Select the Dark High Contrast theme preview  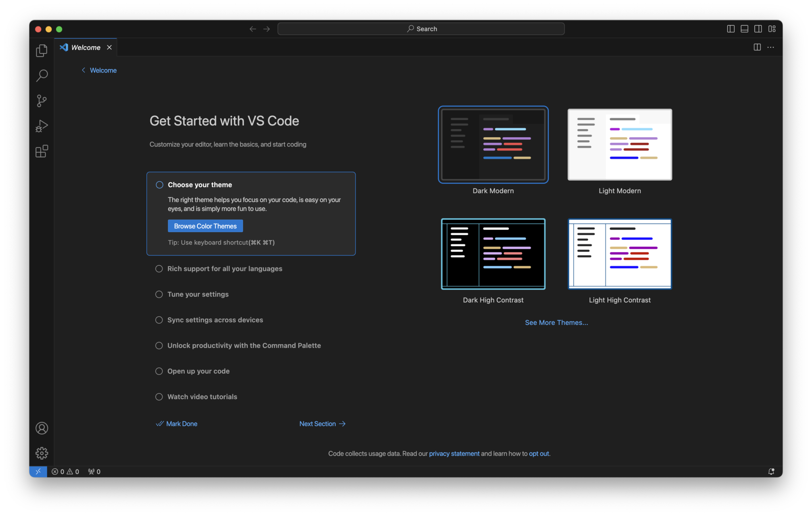tap(493, 254)
